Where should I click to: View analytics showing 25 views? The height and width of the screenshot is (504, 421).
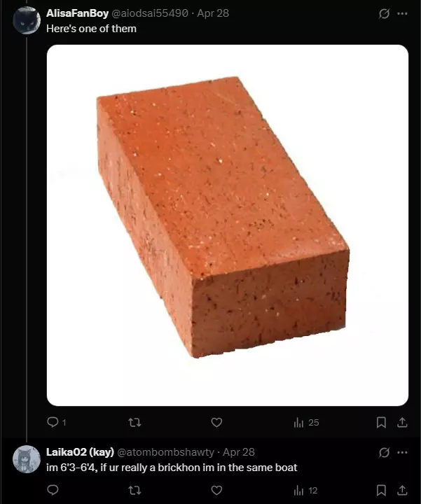pyautogui.click(x=306, y=422)
